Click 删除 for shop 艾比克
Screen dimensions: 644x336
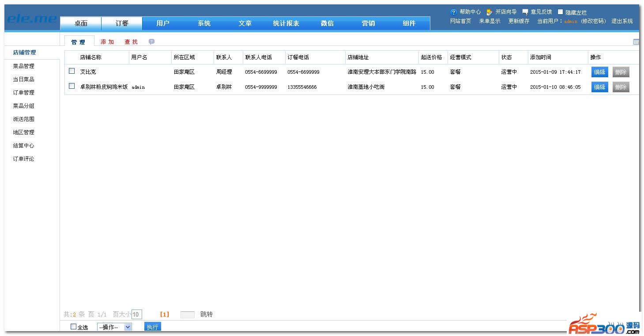(x=621, y=72)
